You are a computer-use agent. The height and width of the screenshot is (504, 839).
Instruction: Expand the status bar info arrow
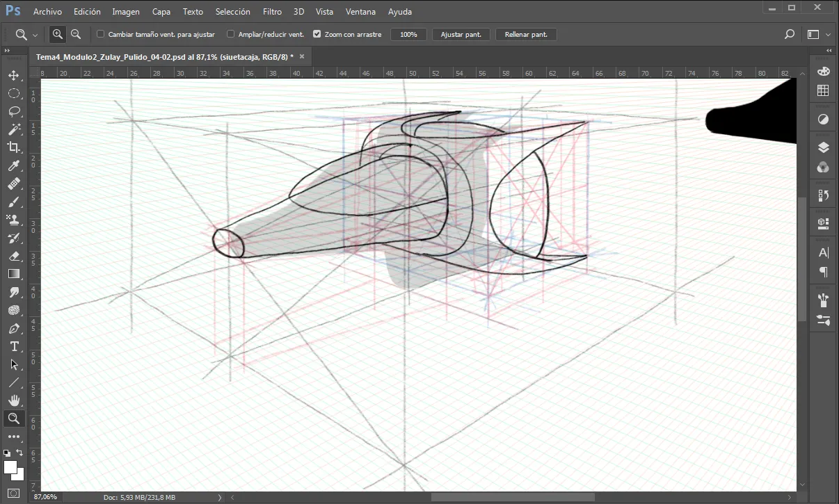(x=220, y=498)
